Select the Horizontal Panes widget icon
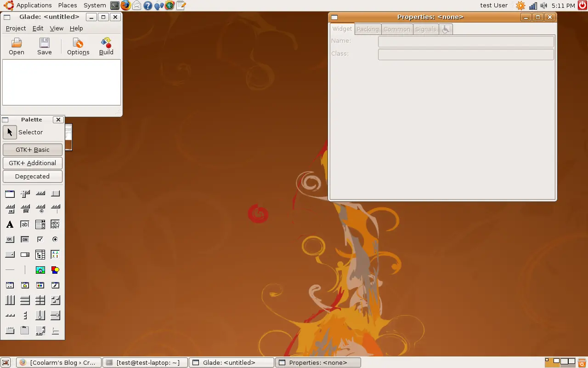 pyautogui.click(x=40, y=316)
